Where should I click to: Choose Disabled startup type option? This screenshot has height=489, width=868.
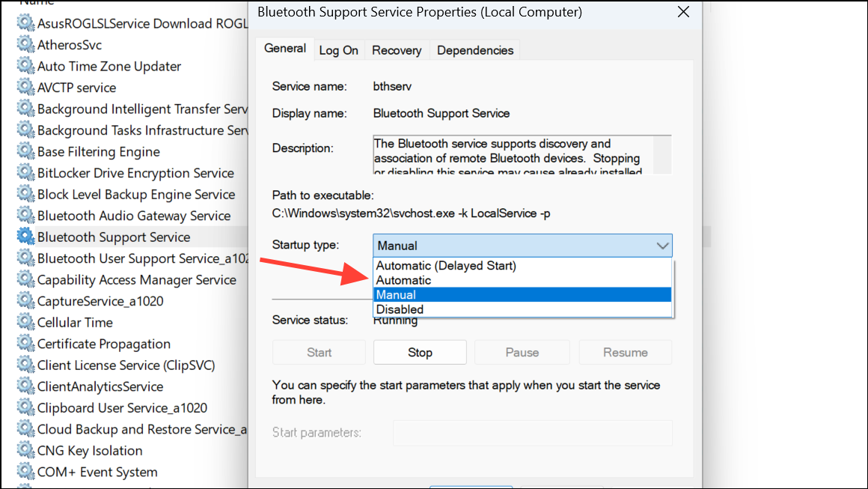pyautogui.click(x=400, y=309)
